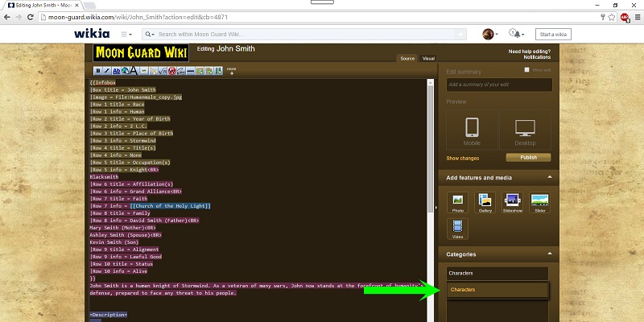Image resolution: width=644 pixels, height=322 pixels.
Task: Open the user avatar dropdown
Action: click(490, 34)
